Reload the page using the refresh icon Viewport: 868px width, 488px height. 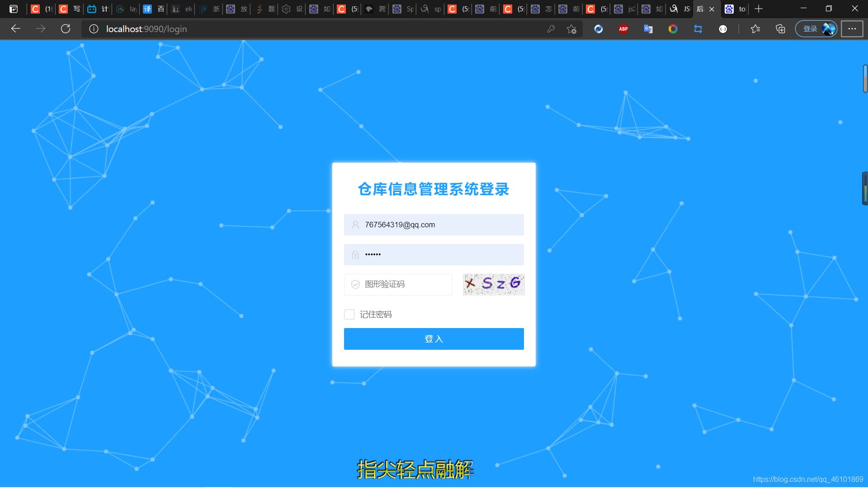(66, 28)
